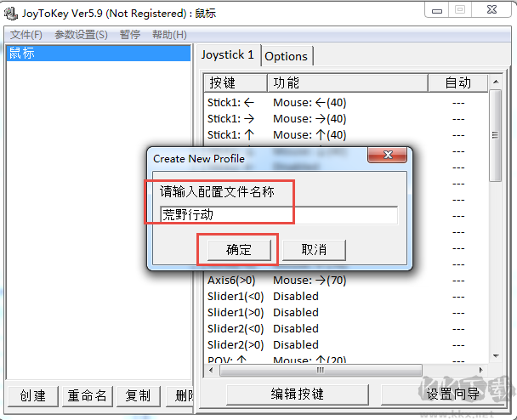Viewport: 517px width, 420px height.
Task: Confirm with the 确定 button
Action: [x=239, y=250]
